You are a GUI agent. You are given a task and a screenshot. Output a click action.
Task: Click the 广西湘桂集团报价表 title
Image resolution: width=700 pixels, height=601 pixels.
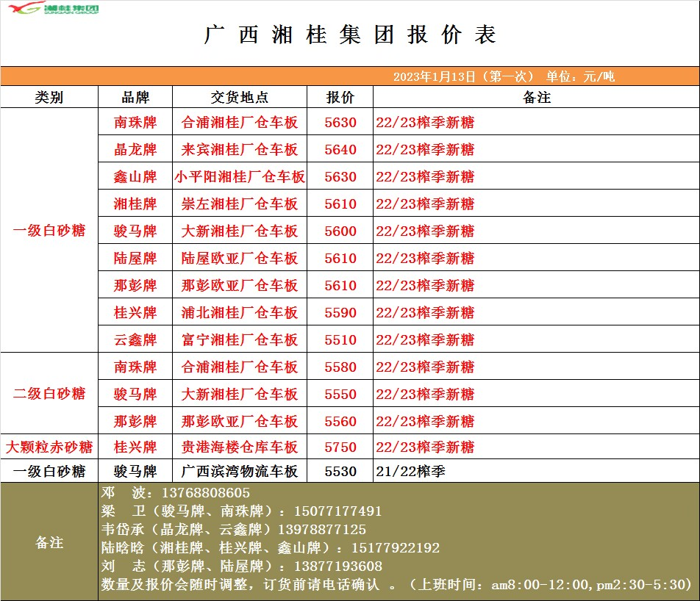point(349,35)
